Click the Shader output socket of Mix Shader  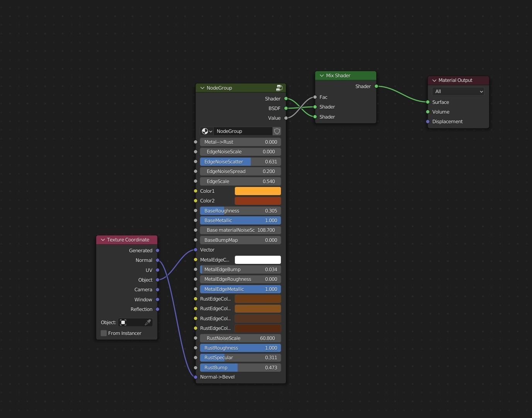point(377,86)
